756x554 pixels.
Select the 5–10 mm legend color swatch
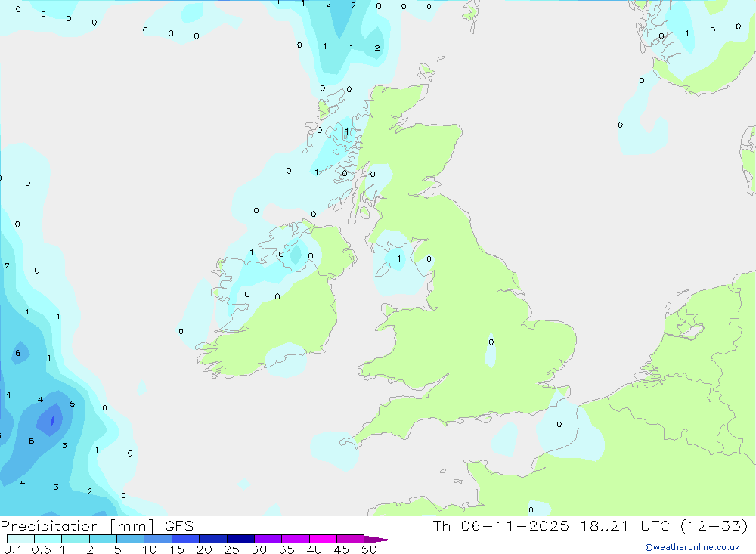pos(130,539)
